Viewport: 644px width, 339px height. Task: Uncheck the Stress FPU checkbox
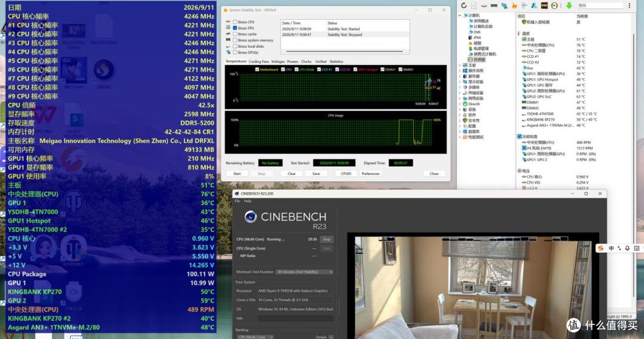(235, 28)
